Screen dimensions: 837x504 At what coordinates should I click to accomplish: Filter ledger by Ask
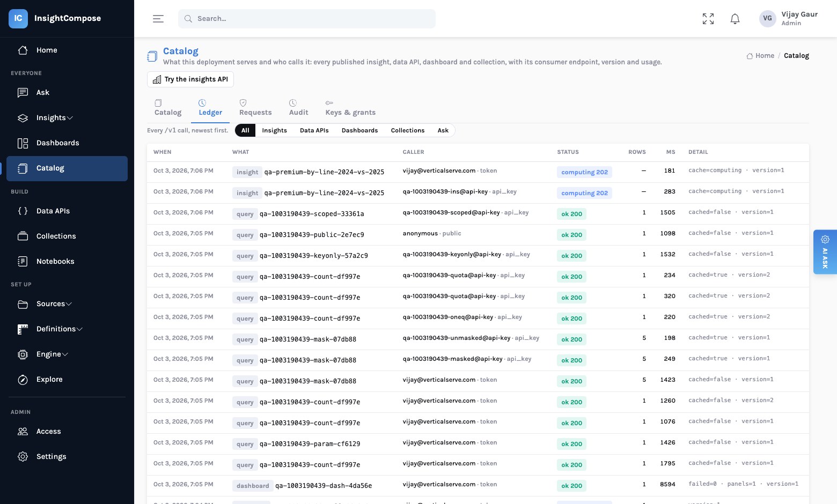(443, 130)
